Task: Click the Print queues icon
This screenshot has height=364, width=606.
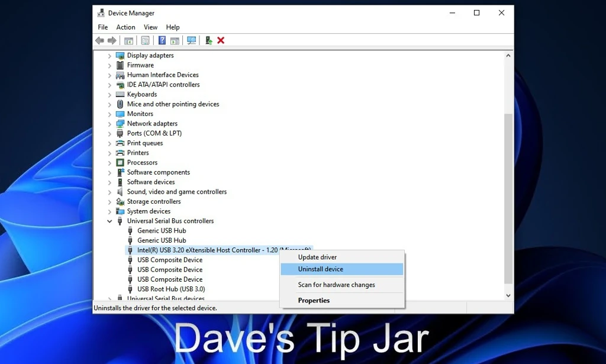Action: [120, 143]
